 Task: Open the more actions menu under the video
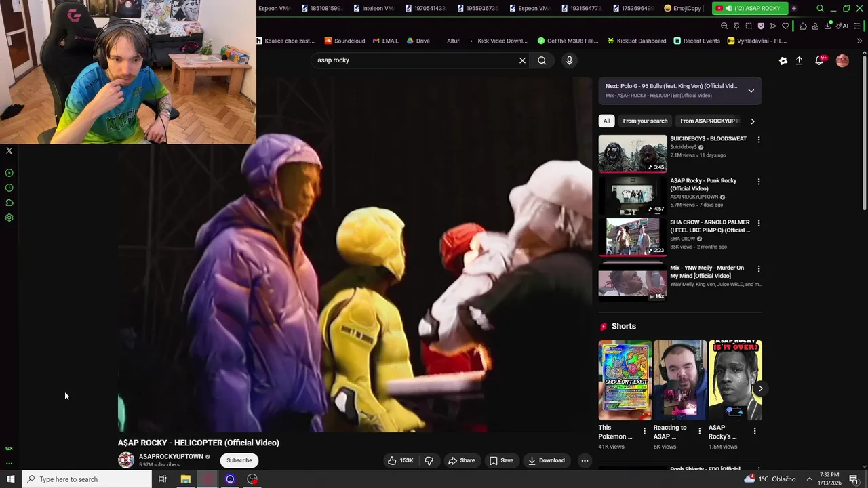(x=585, y=460)
